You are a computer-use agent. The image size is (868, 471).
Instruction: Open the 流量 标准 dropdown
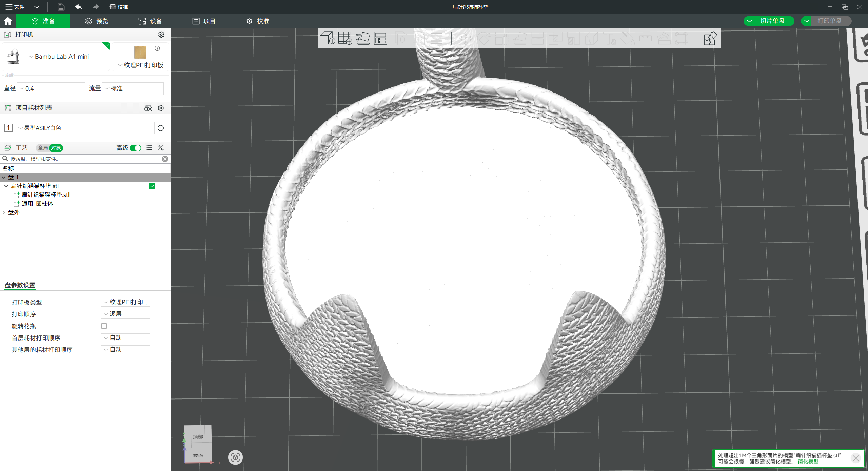click(x=133, y=88)
